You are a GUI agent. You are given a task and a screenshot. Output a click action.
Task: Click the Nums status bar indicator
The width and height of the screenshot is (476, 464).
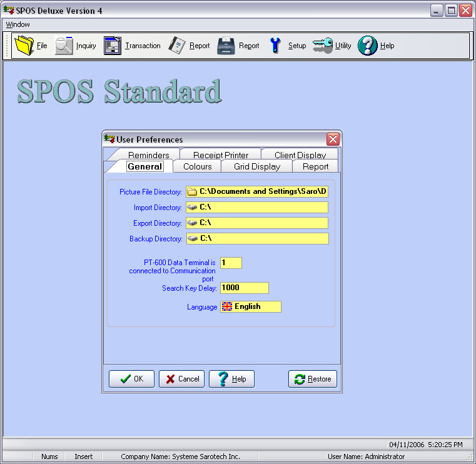coord(49,456)
